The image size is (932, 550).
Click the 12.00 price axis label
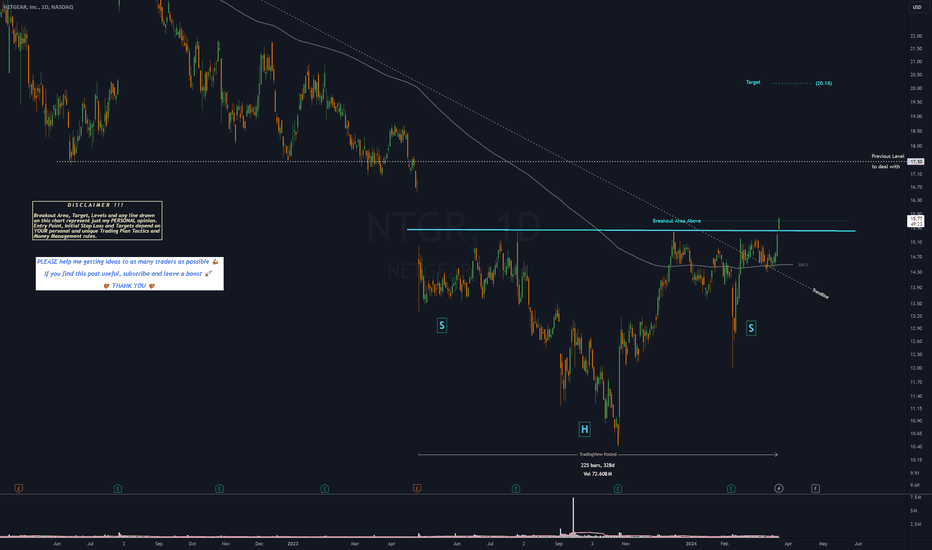click(915, 368)
